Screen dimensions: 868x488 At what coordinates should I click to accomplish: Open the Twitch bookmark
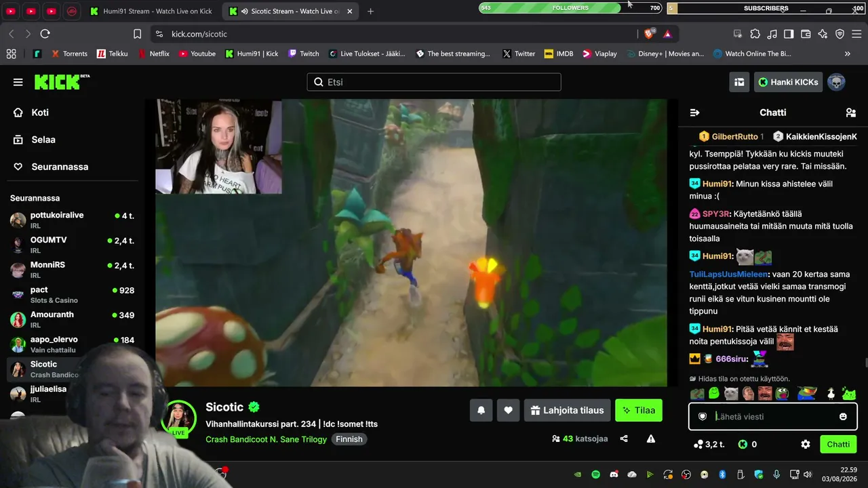click(303, 54)
